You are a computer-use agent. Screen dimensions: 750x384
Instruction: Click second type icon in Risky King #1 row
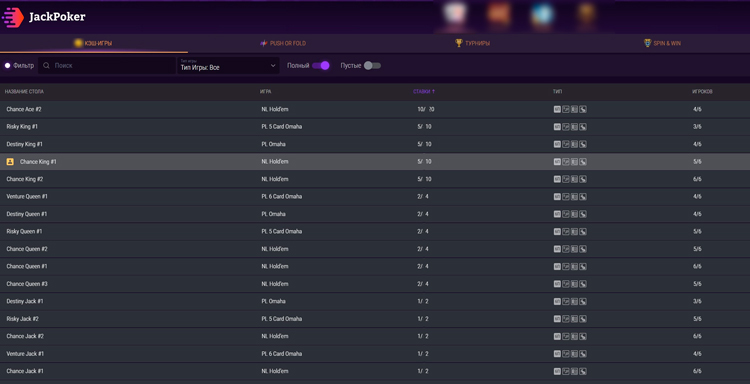pyautogui.click(x=566, y=127)
